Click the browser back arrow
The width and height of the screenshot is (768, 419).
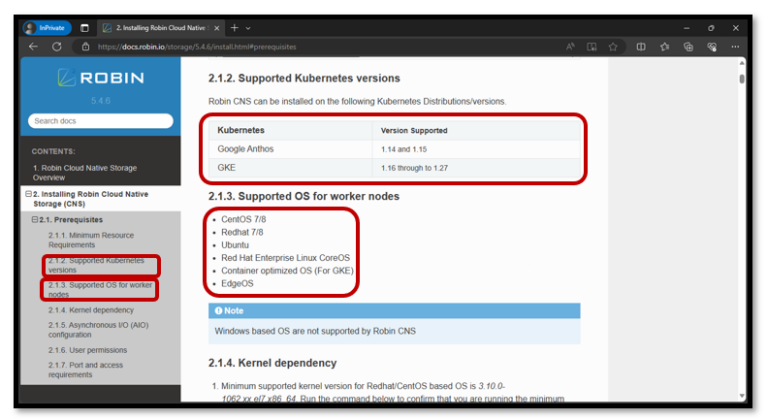[x=33, y=47]
